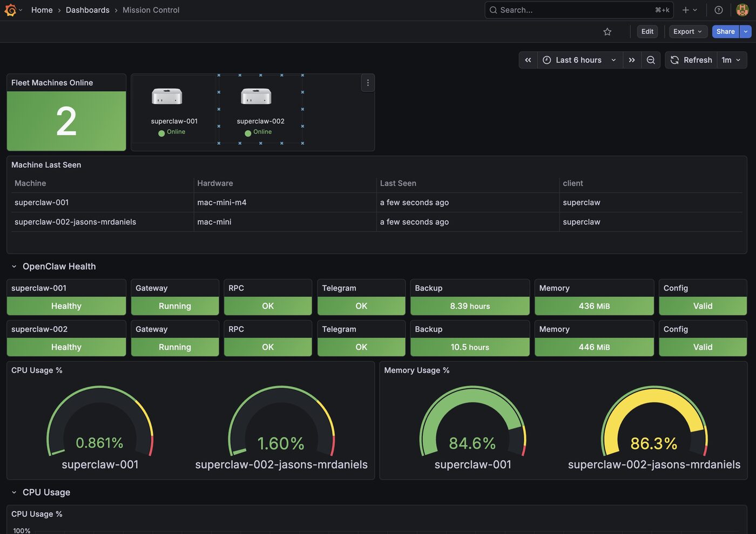Star this dashboard as favorite
The width and height of the screenshot is (756, 534).
[607, 32]
